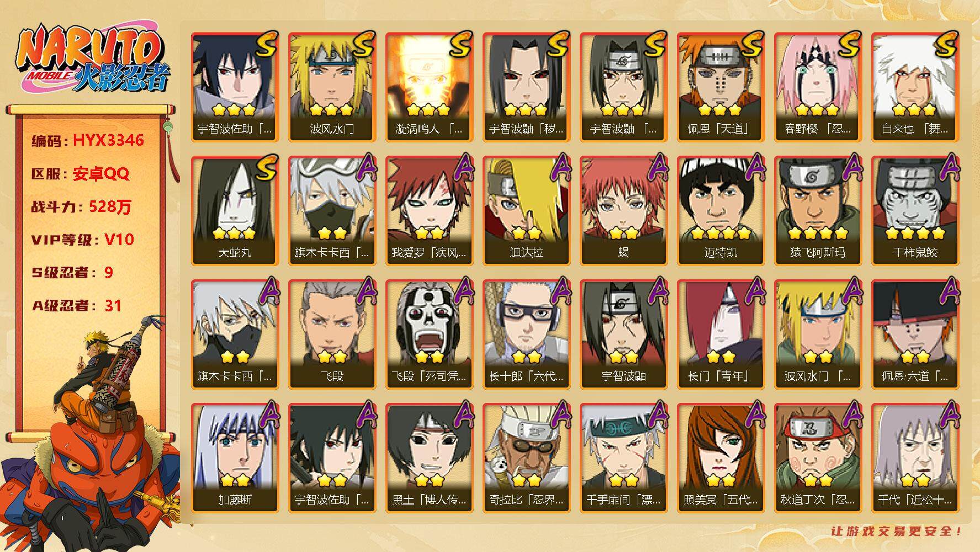Screen dimensions: 980x552
Task: Click the 编码 HYX3346 account code text
Action: coord(87,140)
